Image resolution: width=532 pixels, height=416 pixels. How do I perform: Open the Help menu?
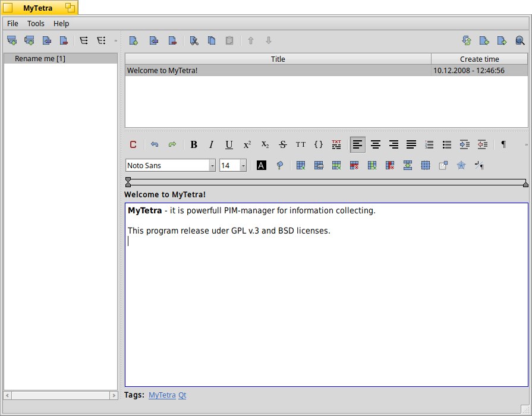61,24
